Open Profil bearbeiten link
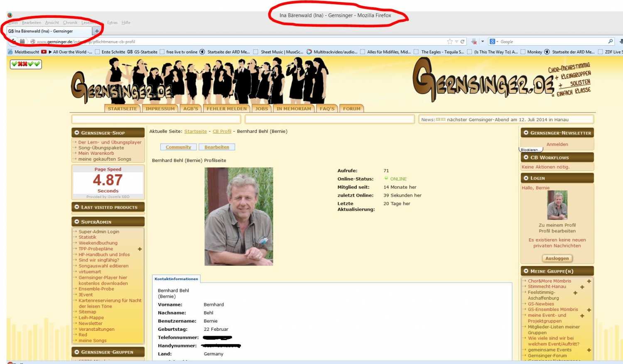Screen dimensions: 623x364 click(557, 231)
